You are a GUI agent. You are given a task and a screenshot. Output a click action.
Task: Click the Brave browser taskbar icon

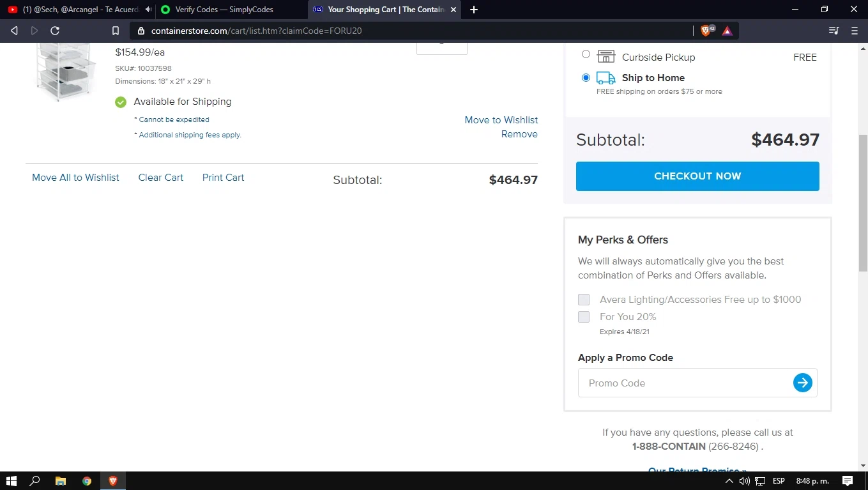point(113,481)
